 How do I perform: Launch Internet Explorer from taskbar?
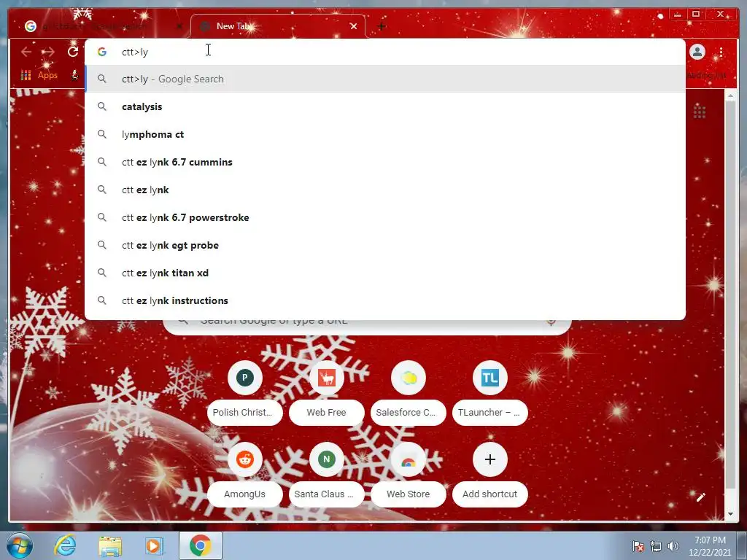[65, 545]
